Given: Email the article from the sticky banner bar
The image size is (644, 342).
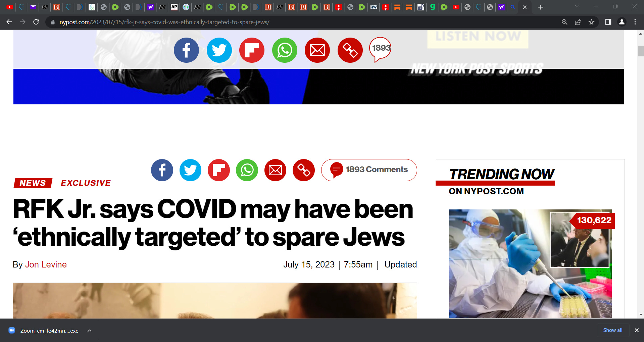Looking at the screenshot, I should pyautogui.click(x=317, y=50).
